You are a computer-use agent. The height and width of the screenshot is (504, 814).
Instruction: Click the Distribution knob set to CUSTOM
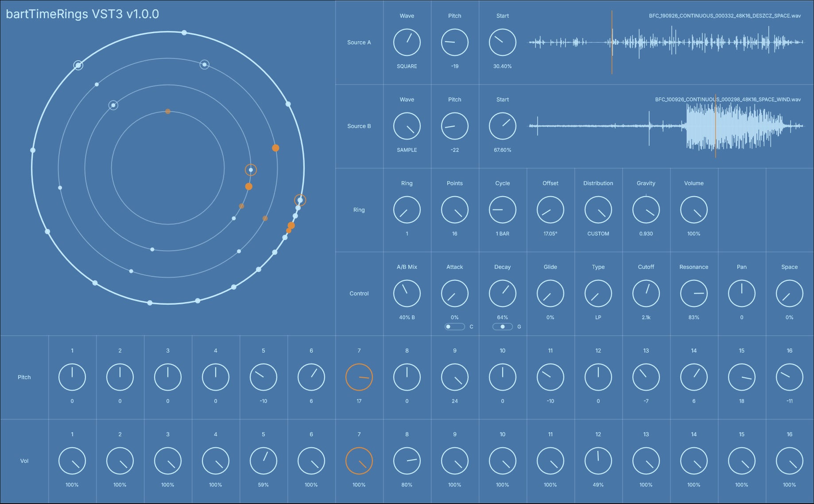(598, 210)
